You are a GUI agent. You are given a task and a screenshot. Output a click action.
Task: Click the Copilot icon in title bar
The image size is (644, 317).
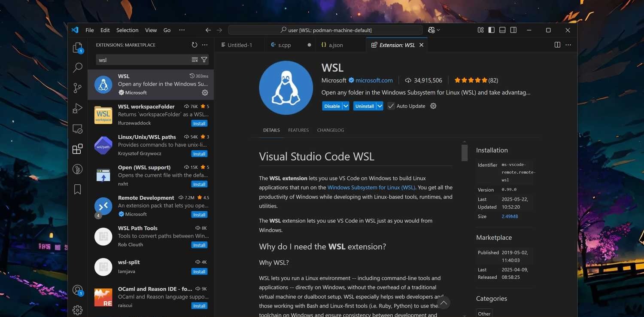tap(431, 30)
